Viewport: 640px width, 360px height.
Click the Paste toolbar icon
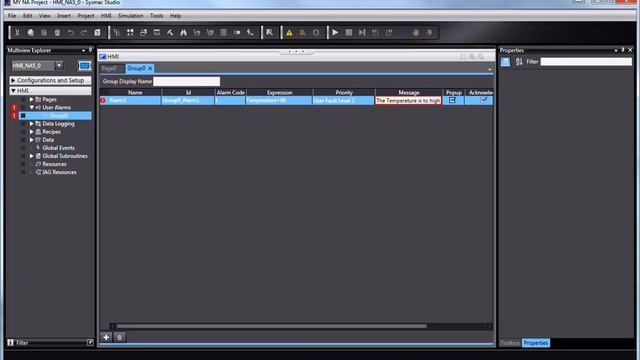click(44, 33)
